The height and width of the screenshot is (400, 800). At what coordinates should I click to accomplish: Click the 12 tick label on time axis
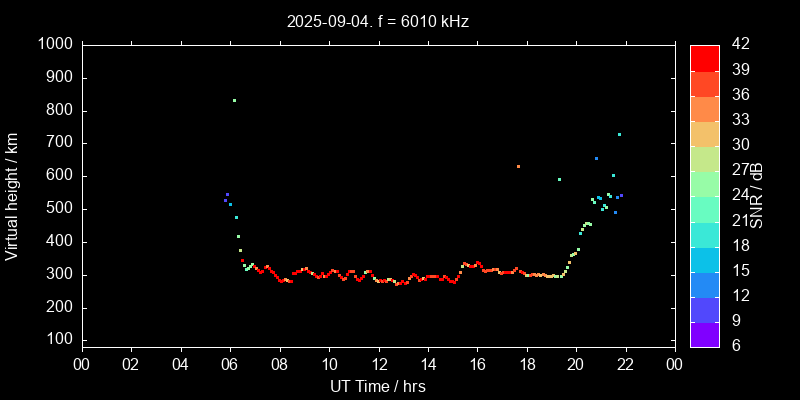click(x=379, y=365)
